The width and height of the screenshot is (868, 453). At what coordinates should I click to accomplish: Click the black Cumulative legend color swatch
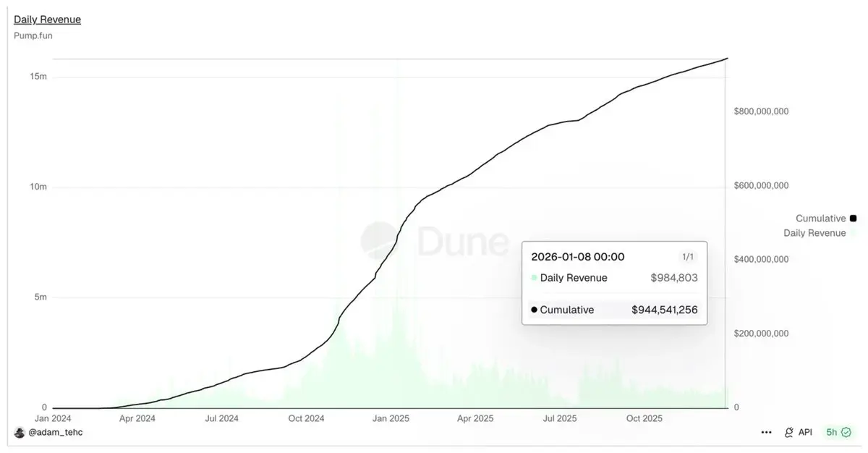pos(853,219)
